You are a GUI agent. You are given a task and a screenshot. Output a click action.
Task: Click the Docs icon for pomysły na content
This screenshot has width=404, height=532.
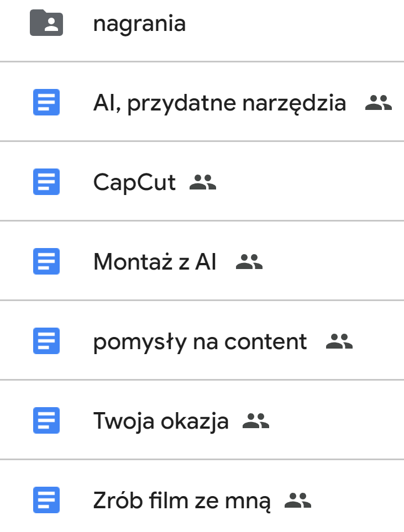(x=46, y=341)
